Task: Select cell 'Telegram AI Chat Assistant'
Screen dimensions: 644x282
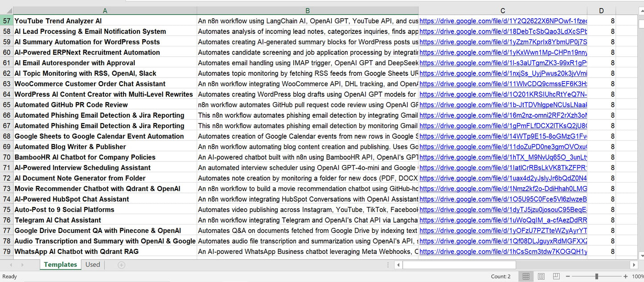Action: [x=58, y=220]
